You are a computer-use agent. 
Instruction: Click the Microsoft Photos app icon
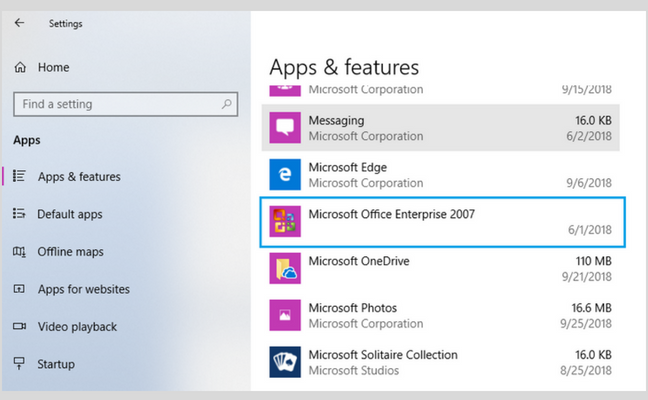(x=285, y=315)
